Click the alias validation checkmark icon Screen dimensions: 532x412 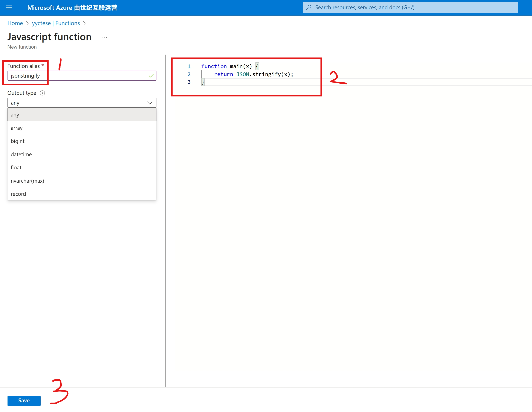click(151, 76)
